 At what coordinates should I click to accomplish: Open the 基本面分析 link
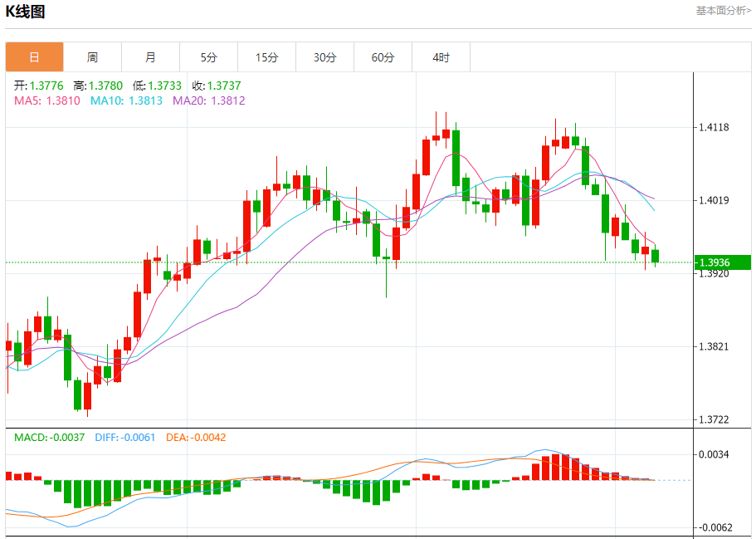click(723, 11)
